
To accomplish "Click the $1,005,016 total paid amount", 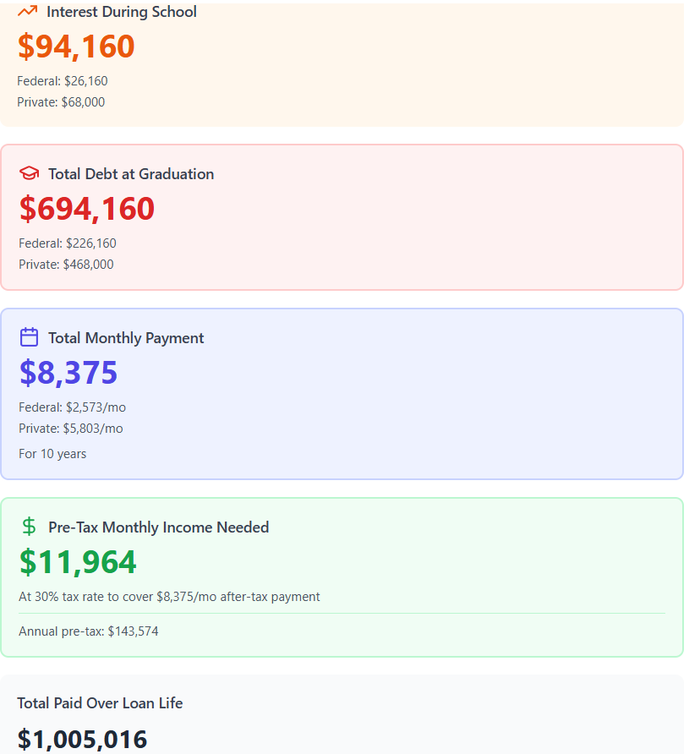I will tap(82, 740).
